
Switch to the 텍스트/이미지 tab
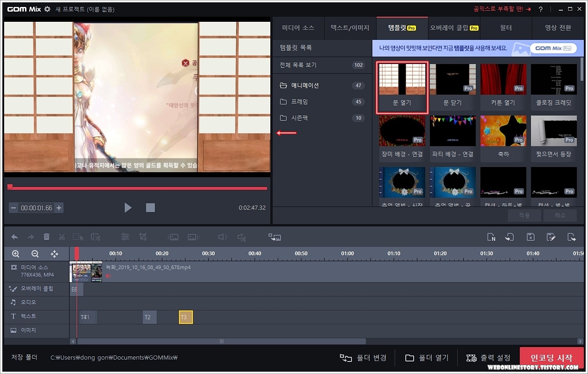click(x=350, y=28)
